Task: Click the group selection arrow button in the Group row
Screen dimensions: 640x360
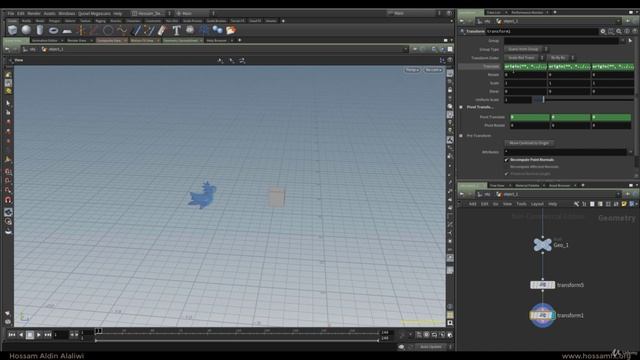Action: coord(631,41)
